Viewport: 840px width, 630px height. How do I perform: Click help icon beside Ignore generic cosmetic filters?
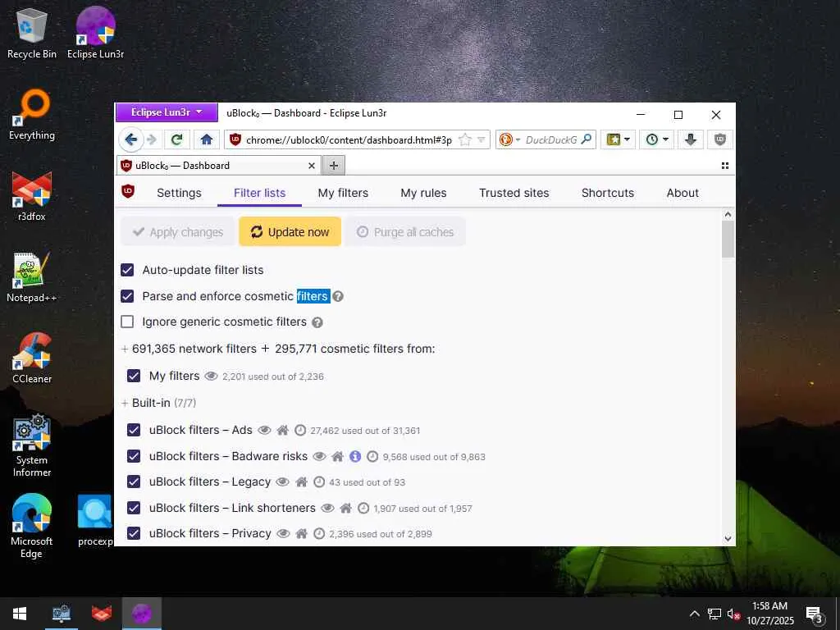[317, 322]
